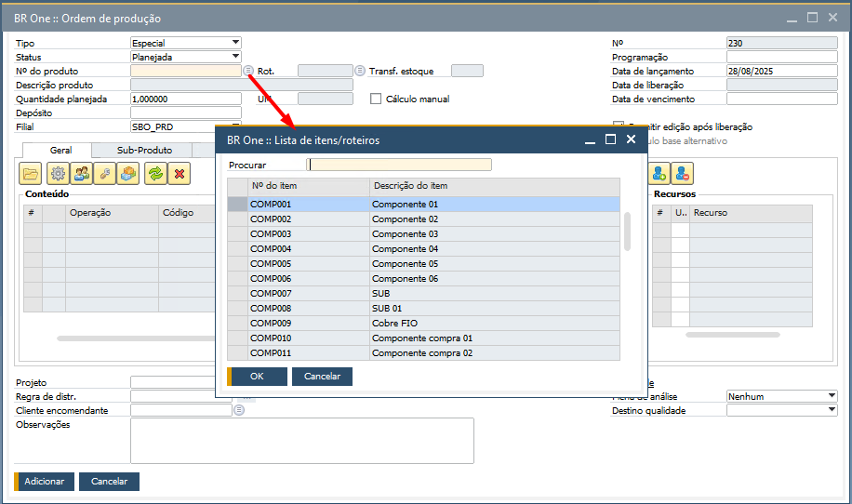Click the Adicionar button

click(x=44, y=481)
